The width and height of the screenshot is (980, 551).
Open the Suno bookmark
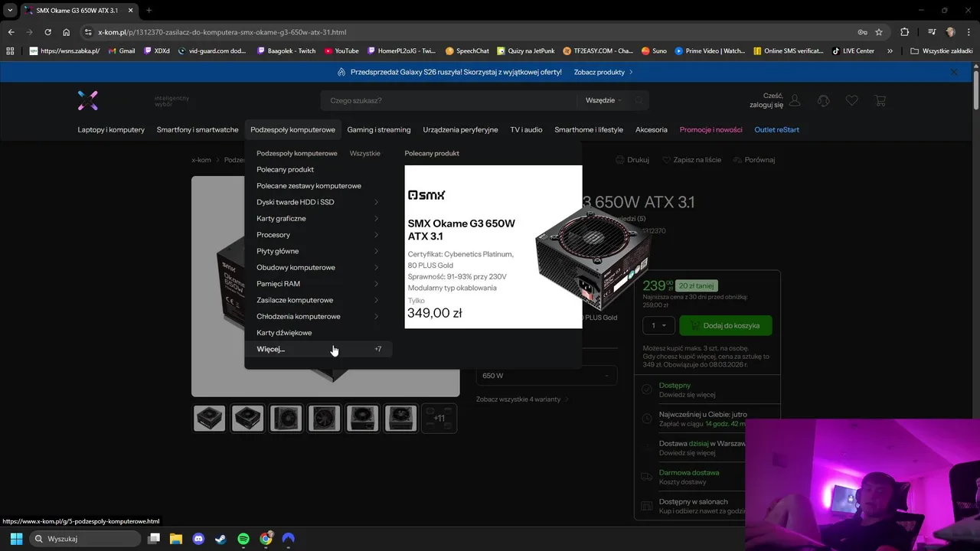[x=654, y=51]
